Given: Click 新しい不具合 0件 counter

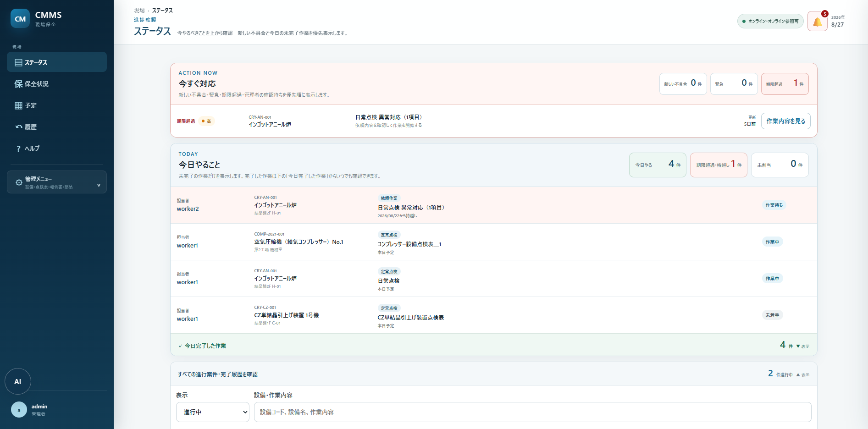Looking at the screenshot, I should (x=683, y=84).
